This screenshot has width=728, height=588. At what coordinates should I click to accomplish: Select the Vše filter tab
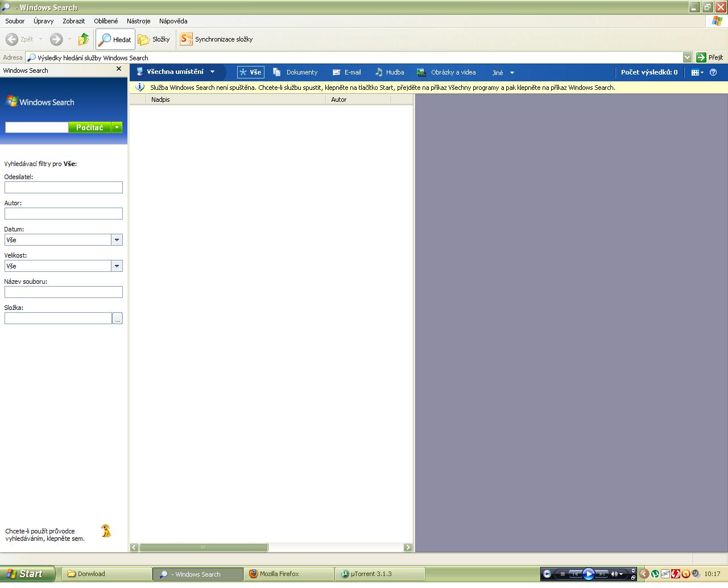250,72
